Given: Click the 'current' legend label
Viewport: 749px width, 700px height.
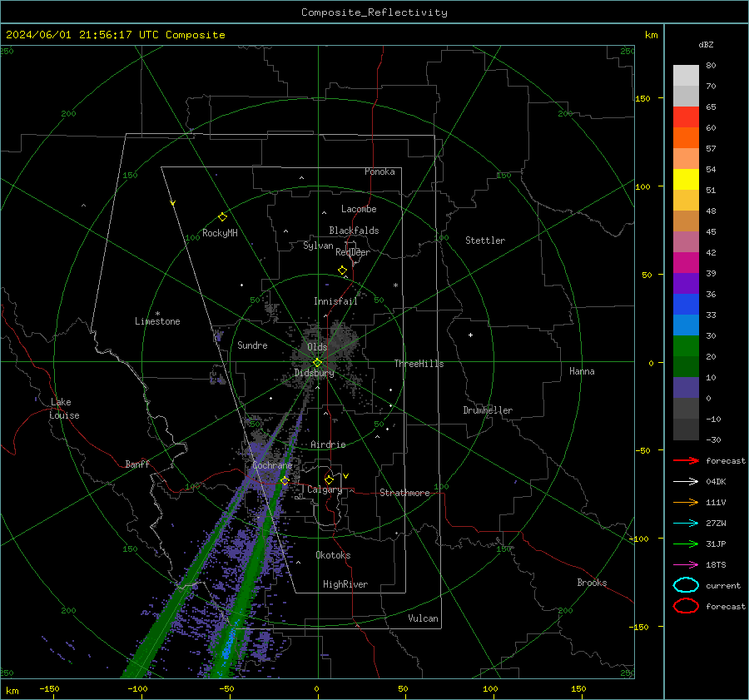Looking at the screenshot, I should pyautogui.click(x=722, y=586).
